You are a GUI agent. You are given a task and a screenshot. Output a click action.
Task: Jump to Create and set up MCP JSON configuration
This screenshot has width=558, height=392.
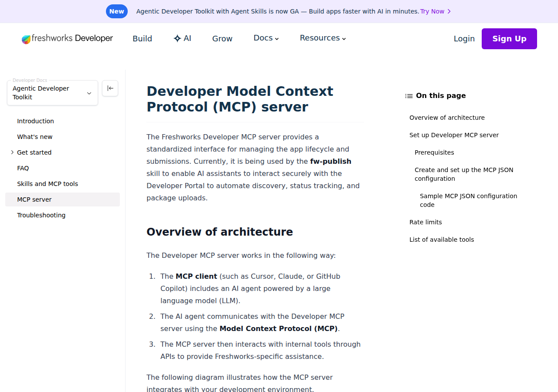(x=464, y=174)
